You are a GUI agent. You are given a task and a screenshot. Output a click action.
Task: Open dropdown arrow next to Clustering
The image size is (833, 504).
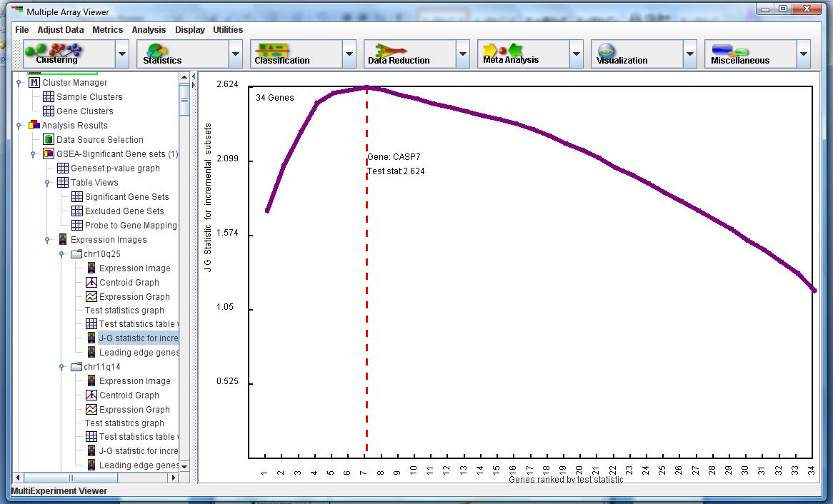[x=122, y=54]
